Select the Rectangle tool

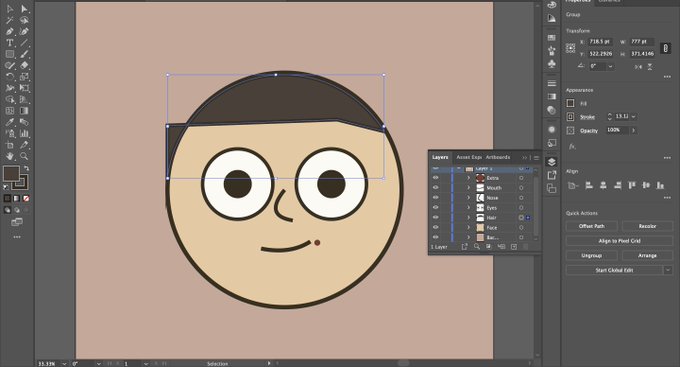10,54
